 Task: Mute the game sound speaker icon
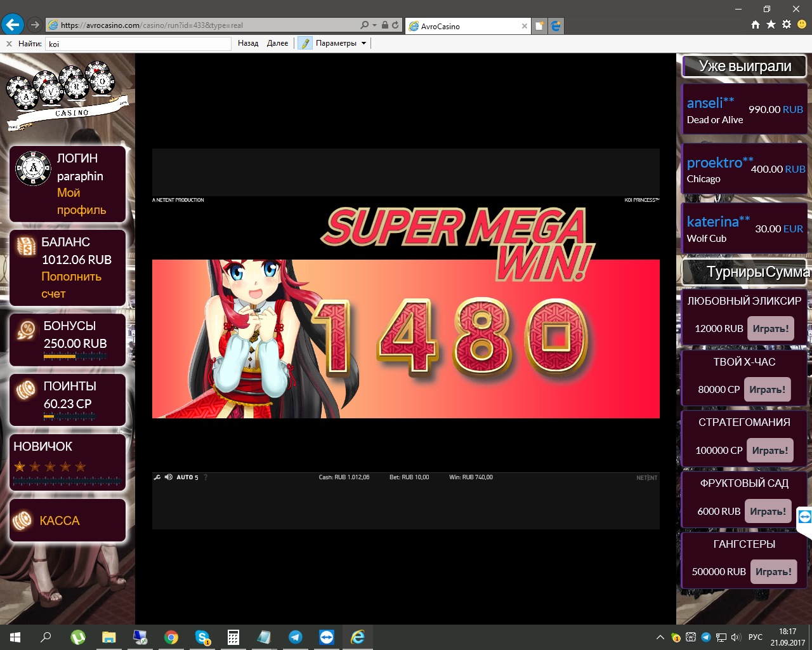tap(169, 477)
